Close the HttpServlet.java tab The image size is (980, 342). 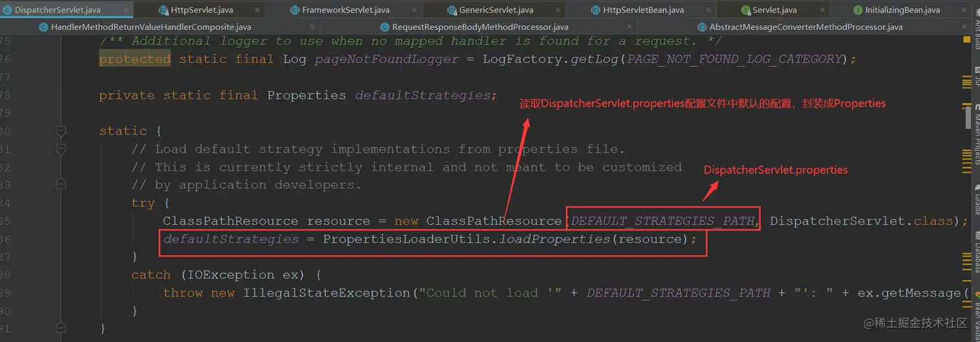pyautogui.click(x=258, y=10)
